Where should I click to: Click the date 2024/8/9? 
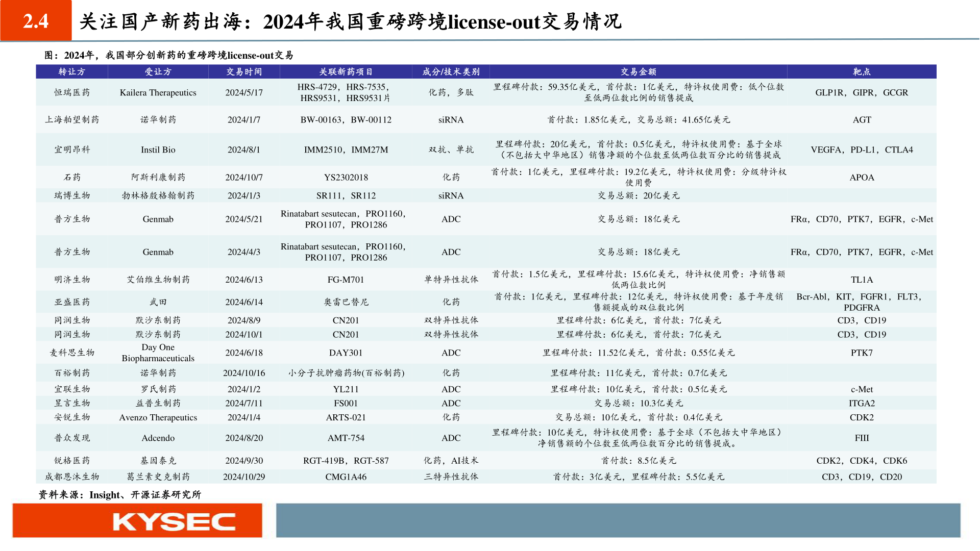point(244,320)
